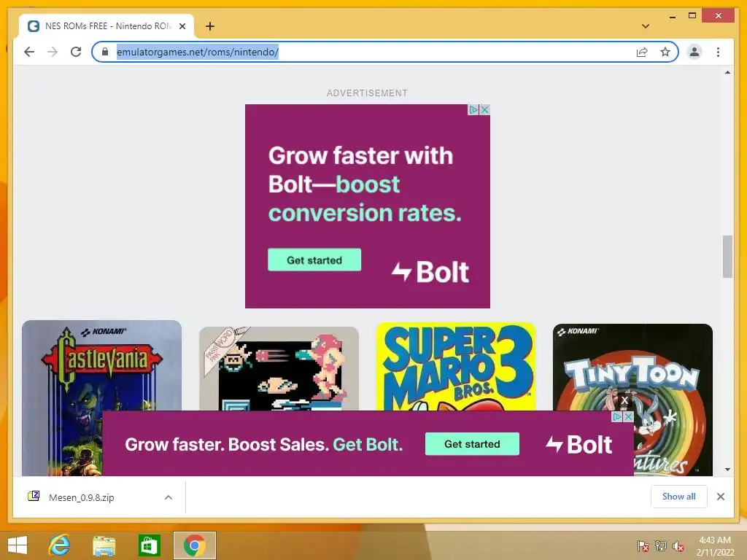
Task: Switch to Chrome on the taskbar
Action: click(194, 545)
